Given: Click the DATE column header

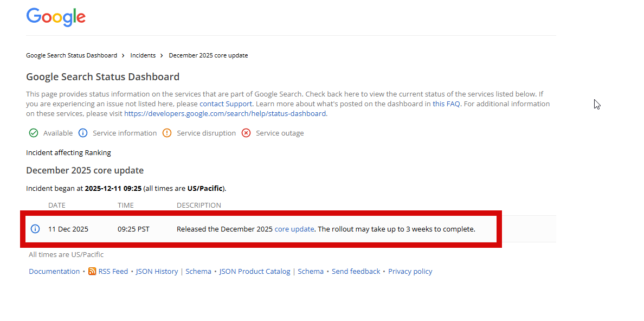Looking at the screenshot, I should (x=57, y=205).
